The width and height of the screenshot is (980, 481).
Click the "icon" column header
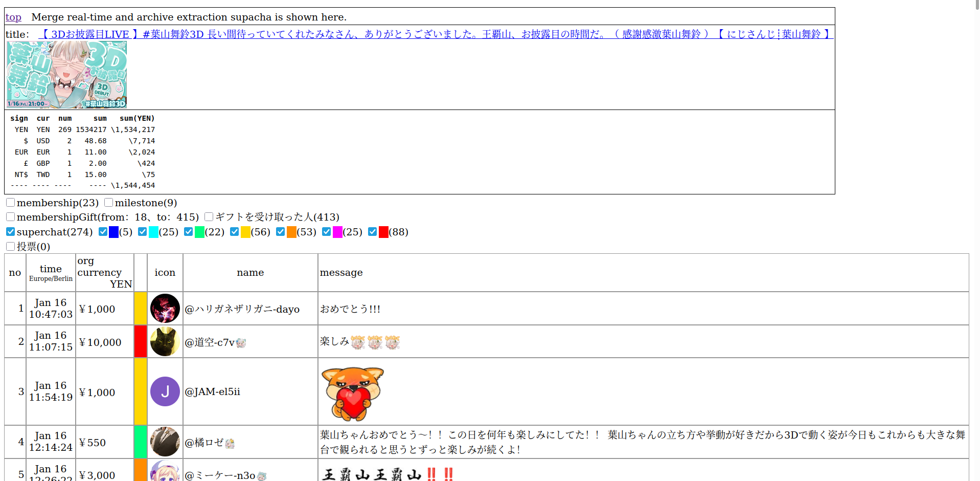[x=165, y=273]
